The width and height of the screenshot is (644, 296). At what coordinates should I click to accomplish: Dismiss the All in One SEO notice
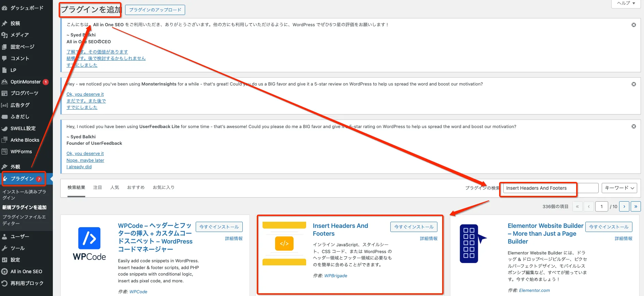633,25
